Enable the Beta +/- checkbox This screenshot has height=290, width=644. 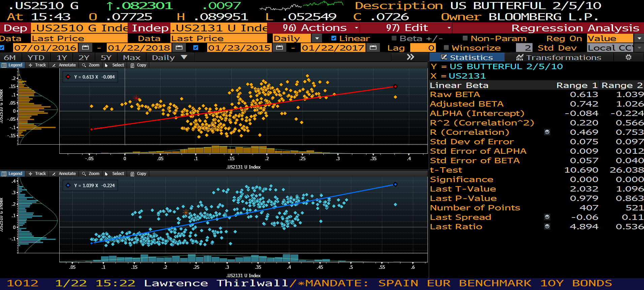(x=394, y=38)
